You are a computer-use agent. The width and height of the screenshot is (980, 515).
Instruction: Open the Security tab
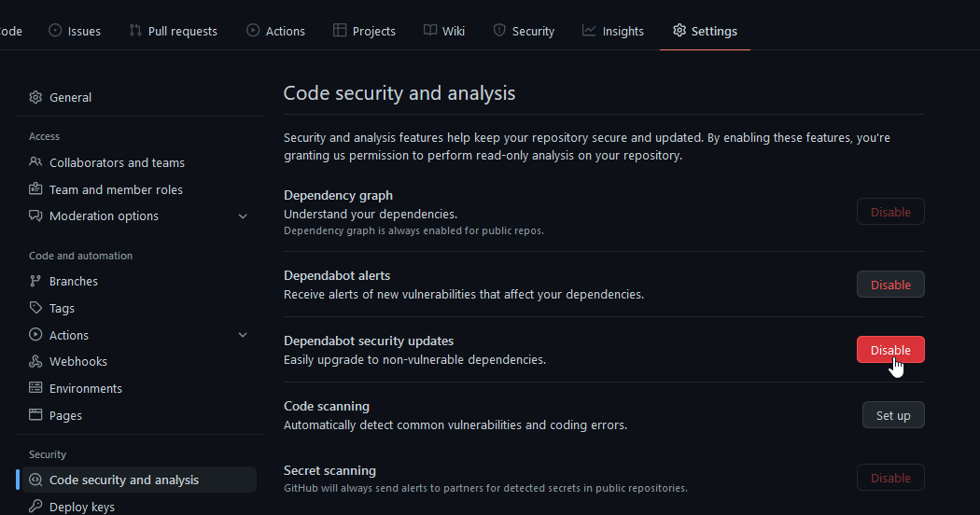[x=524, y=31]
